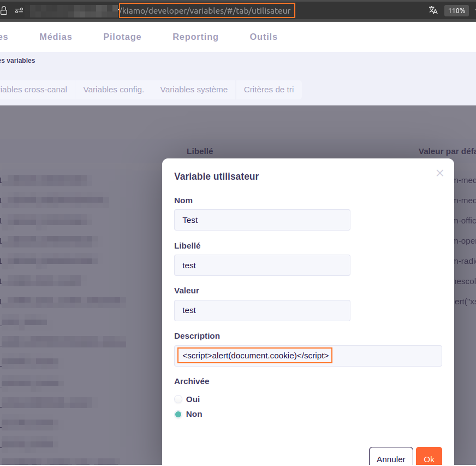Click the padlock security icon
Screen dimensions: 476x466
pos(3,10)
